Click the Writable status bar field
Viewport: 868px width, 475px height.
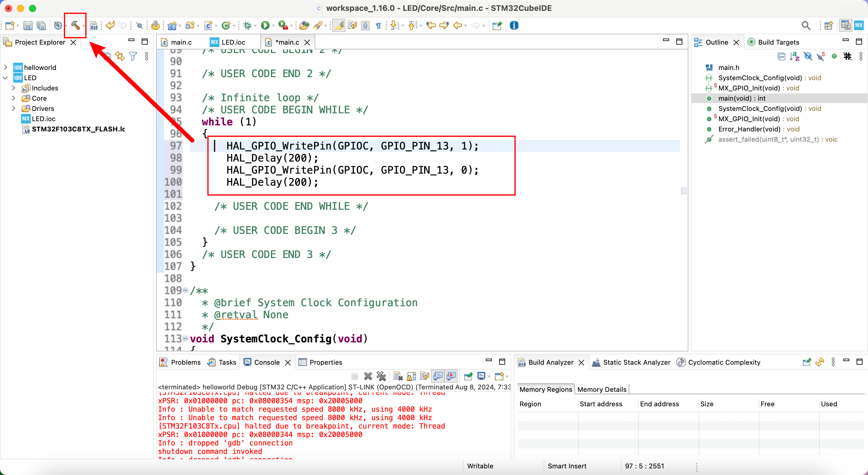(x=480, y=466)
